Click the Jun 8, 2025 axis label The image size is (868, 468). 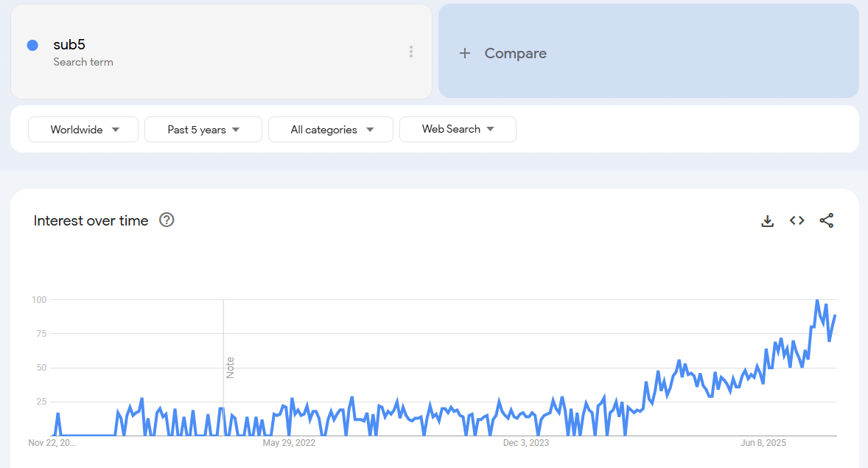763,443
